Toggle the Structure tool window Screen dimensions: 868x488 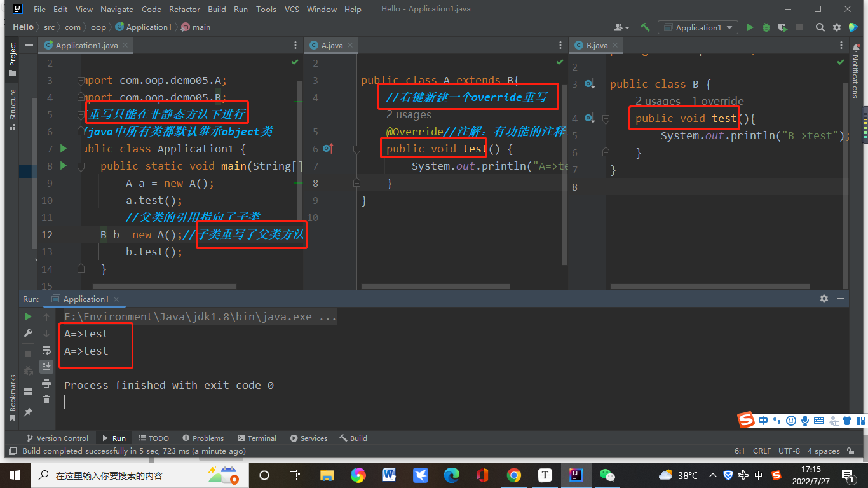click(x=12, y=109)
